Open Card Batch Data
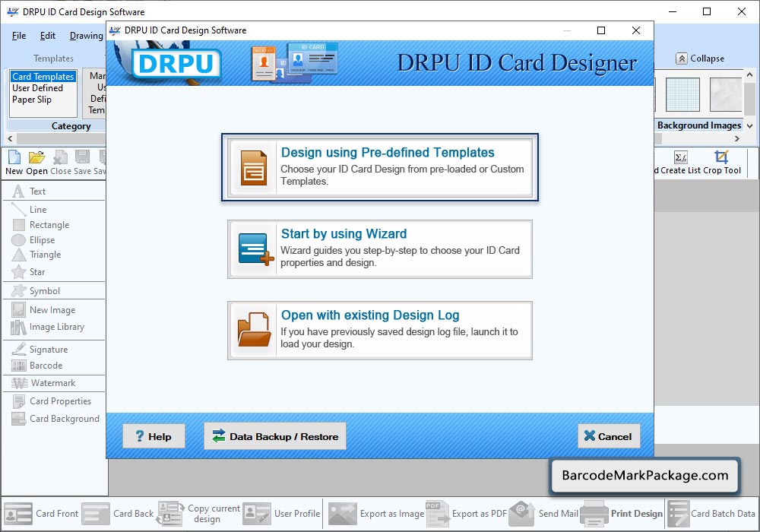Viewport: 760px width, 532px height. click(x=711, y=514)
